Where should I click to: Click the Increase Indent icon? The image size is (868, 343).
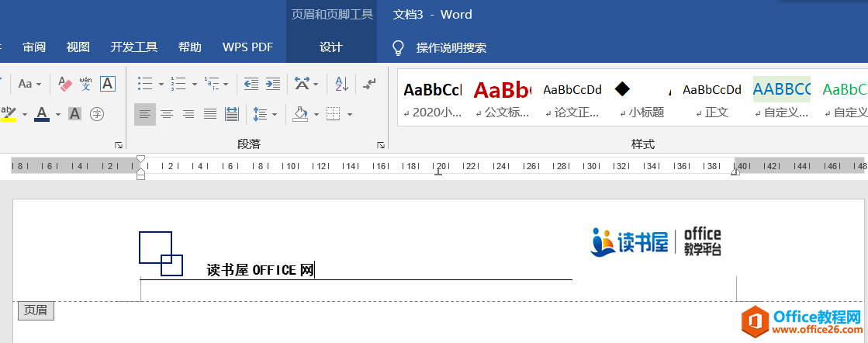[272, 84]
